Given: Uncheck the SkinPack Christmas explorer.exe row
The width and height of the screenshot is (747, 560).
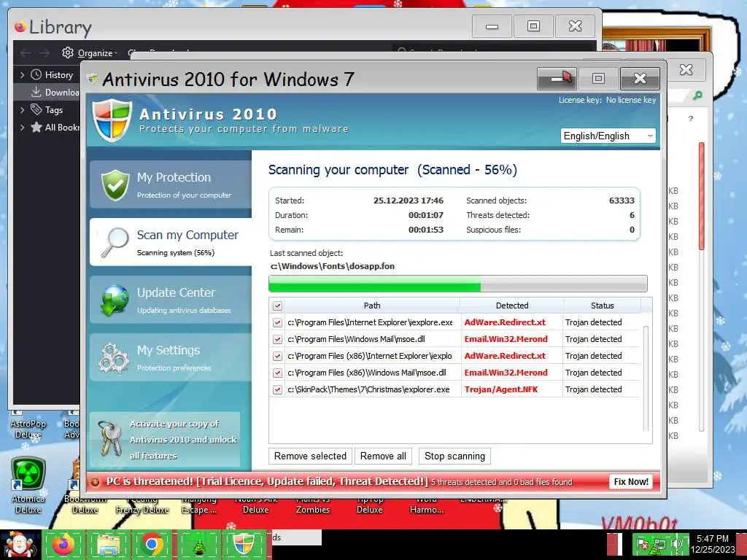Looking at the screenshot, I should [x=277, y=389].
